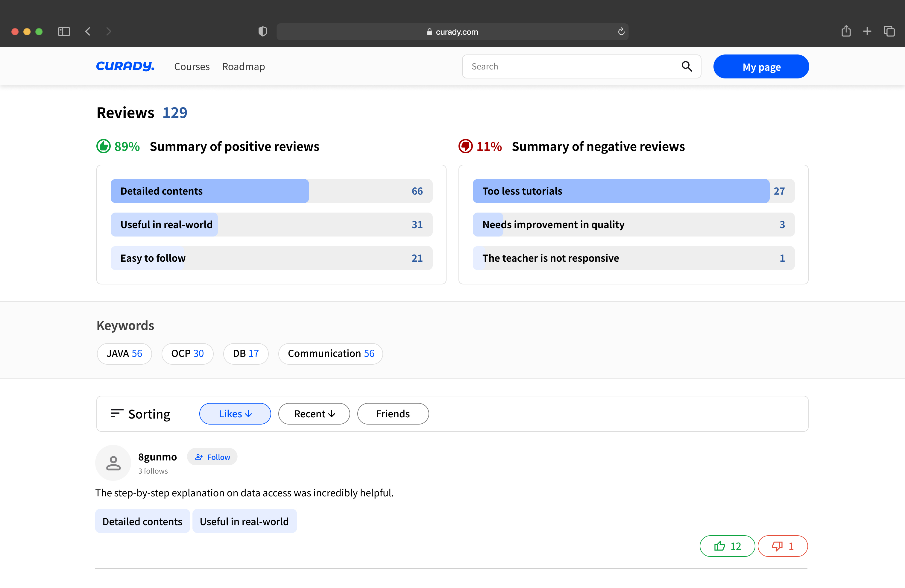The width and height of the screenshot is (905, 588).
Task: Toggle the Communication keyword chip
Action: click(x=330, y=353)
